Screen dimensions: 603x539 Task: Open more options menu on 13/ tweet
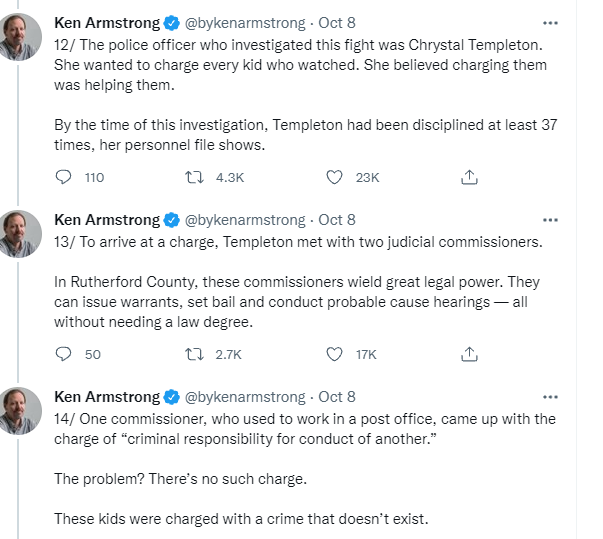click(x=549, y=219)
